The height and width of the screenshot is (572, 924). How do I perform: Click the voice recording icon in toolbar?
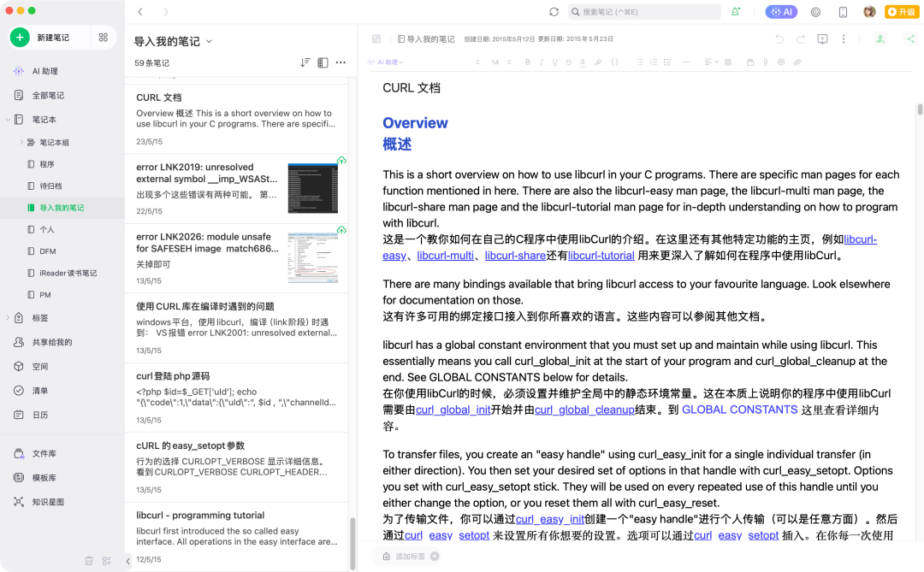(x=766, y=62)
